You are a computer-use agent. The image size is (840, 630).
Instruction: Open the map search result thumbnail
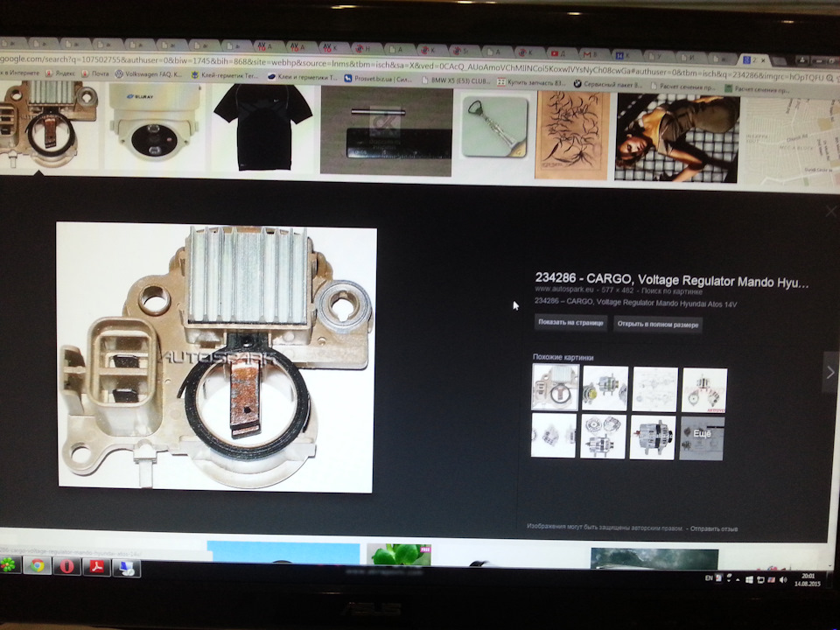pos(792,142)
